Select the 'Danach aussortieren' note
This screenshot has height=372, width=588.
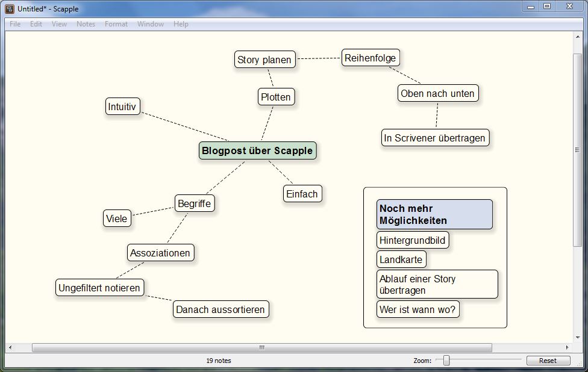click(x=220, y=309)
